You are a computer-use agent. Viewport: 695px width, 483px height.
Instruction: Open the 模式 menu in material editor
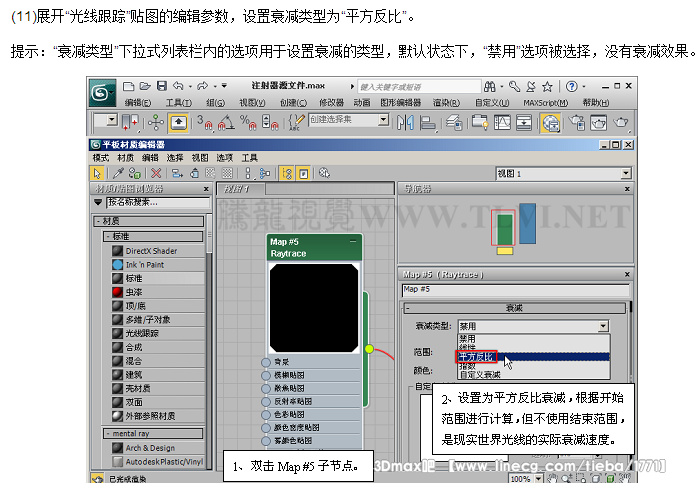coord(101,158)
